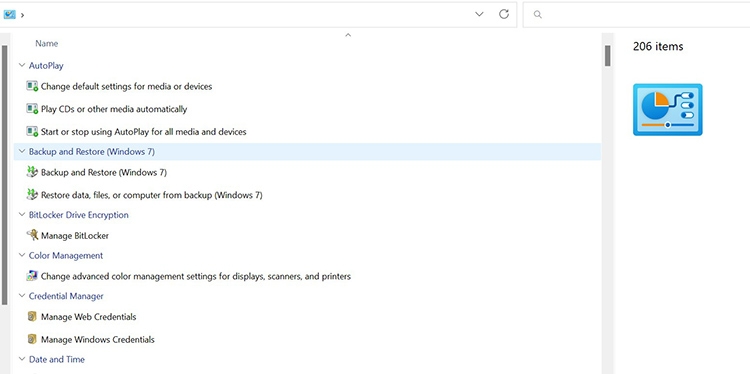Select the Color Management group header
The image size is (750, 374).
coord(66,255)
